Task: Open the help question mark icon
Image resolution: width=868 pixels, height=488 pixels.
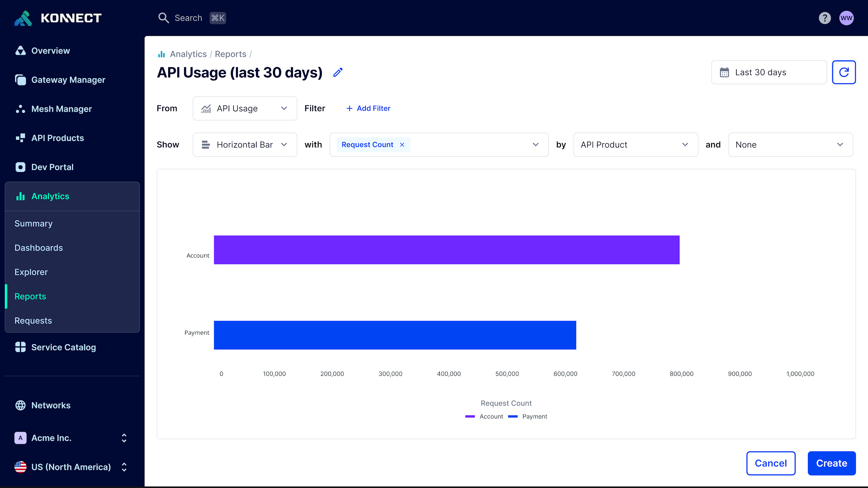Action: click(825, 18)
